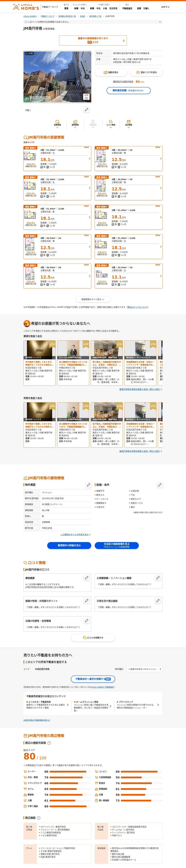Image resolution: width=186 pixels, height=868 pixels.
Task: Click the mascot icon next to 希望のお部屋が見つからないあなたへ
Action: pos(27,323)
